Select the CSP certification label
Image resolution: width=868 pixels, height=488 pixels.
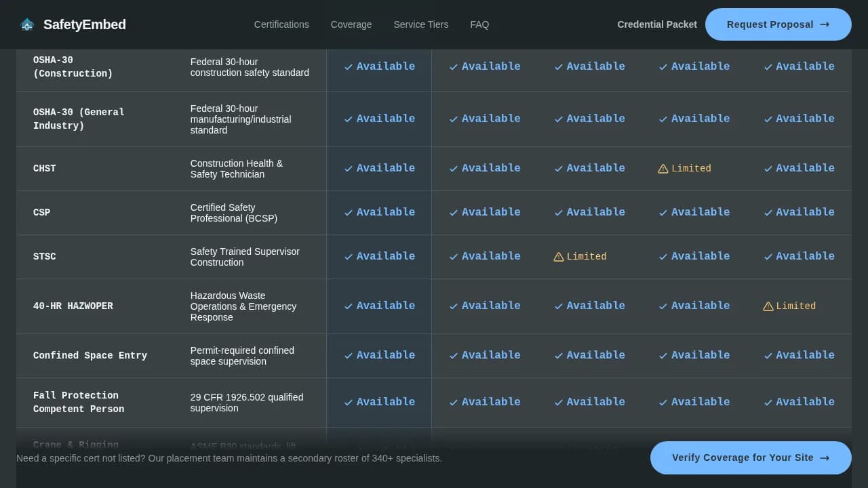[42, 212]
